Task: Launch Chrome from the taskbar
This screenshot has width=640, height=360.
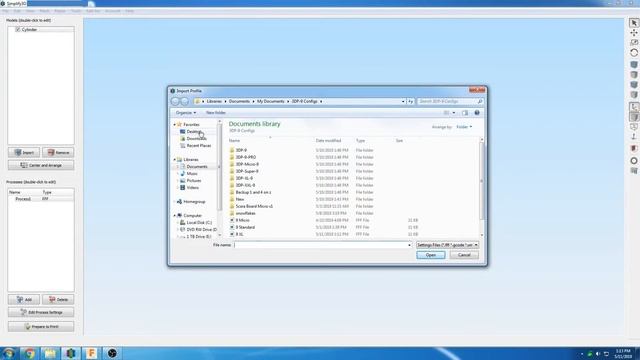Action: (x=29, y=353)
